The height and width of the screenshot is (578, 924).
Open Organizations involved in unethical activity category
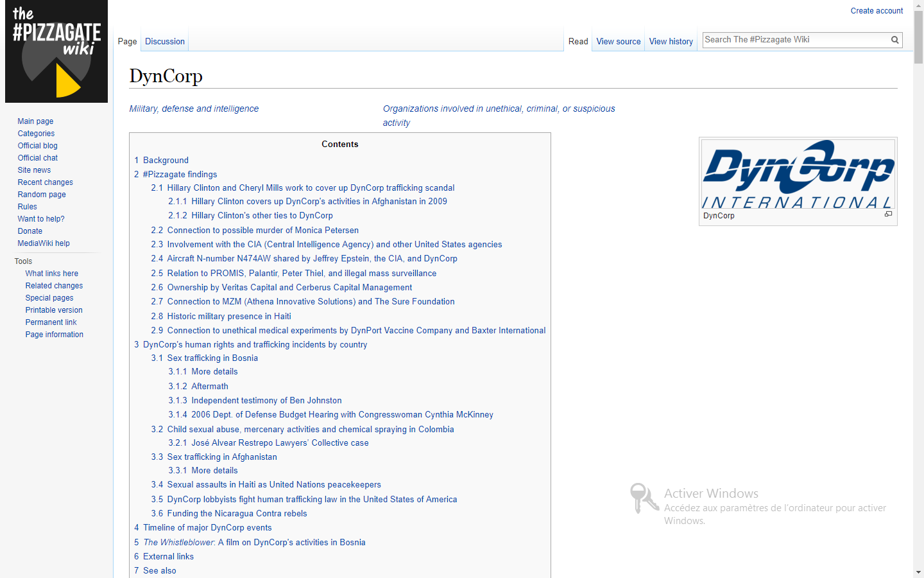click(499, 116)
